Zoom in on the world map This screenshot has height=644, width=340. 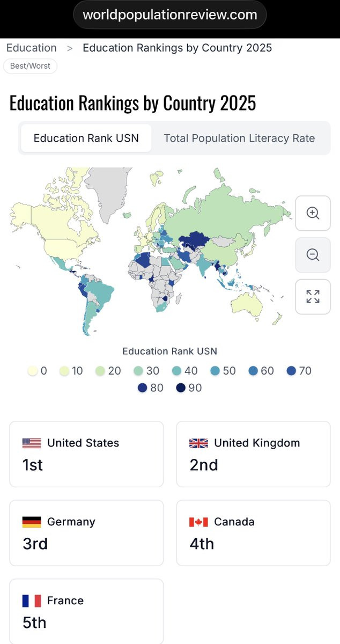click(x=313, y=213)
